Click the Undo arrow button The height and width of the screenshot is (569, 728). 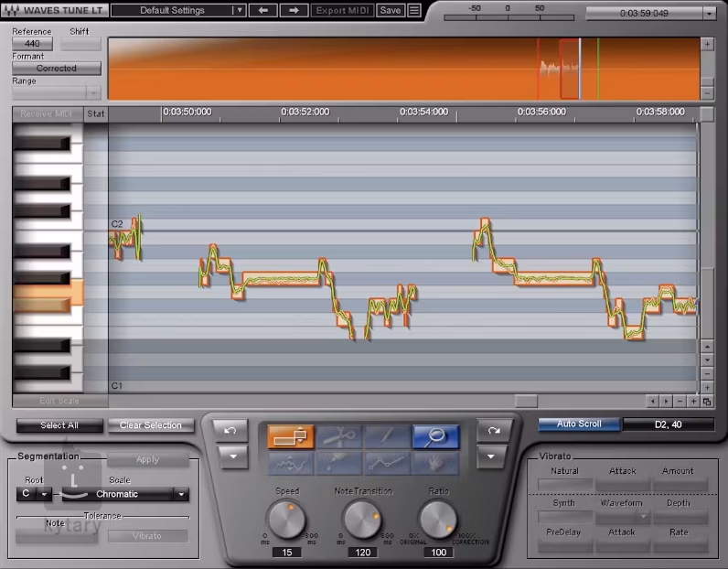click(x=230, y=430)
